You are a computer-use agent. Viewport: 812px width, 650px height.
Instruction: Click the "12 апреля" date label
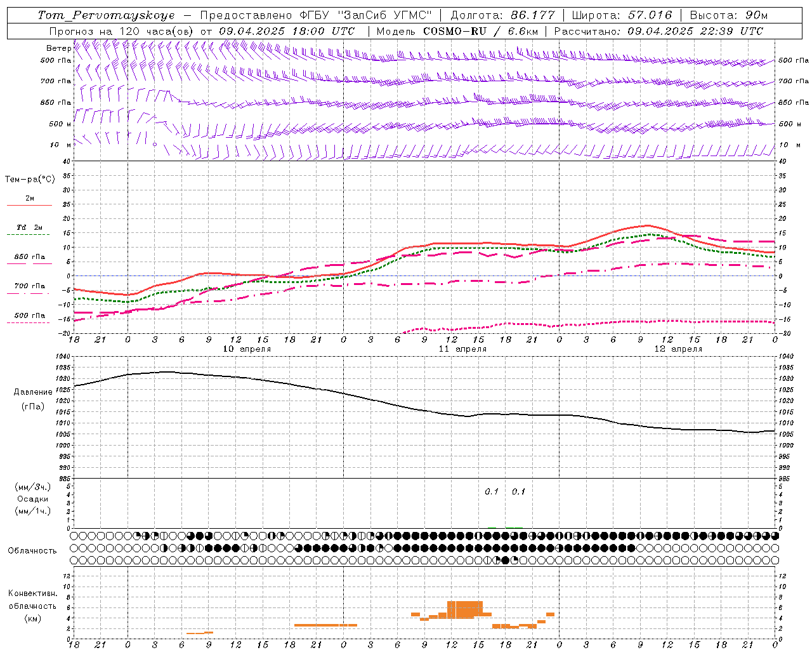(678, 349)
